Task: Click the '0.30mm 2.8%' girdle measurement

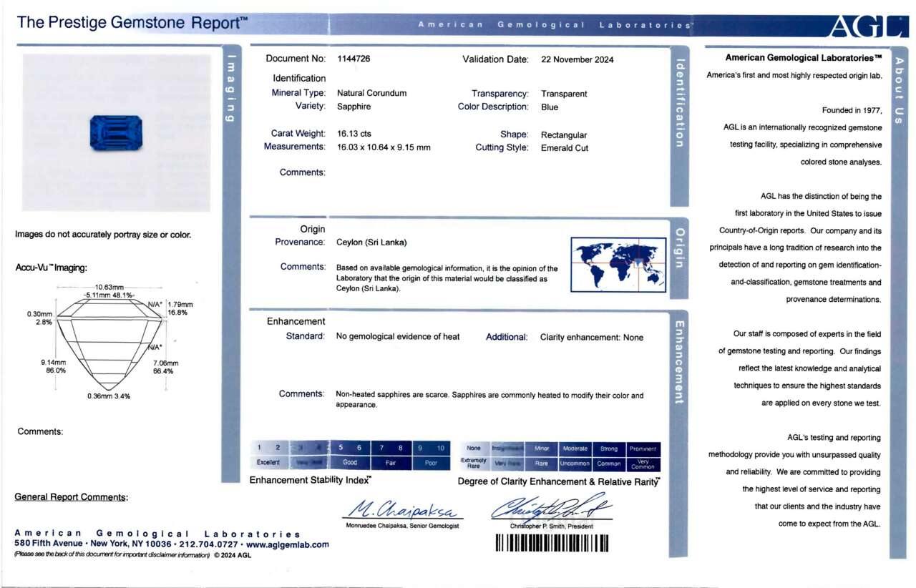Action: coord(39,318)
